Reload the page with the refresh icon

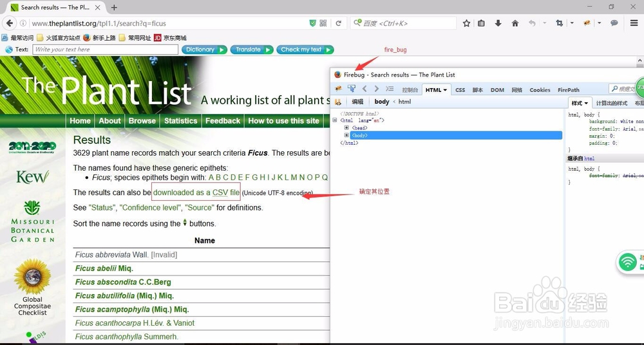coord(339,23)
